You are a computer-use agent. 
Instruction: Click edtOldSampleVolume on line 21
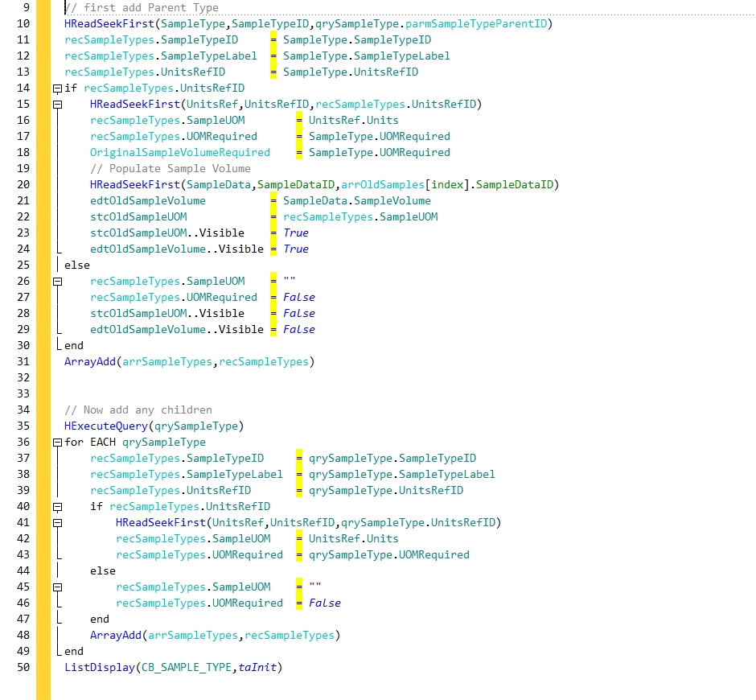tap(147, 201)
